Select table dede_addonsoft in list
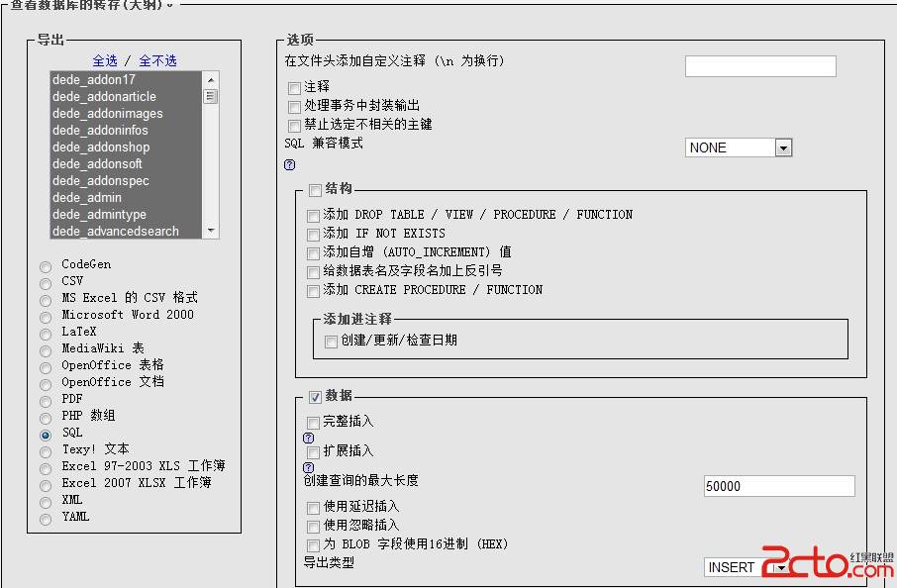Viewport: 897px width, 588px height. 126,164
